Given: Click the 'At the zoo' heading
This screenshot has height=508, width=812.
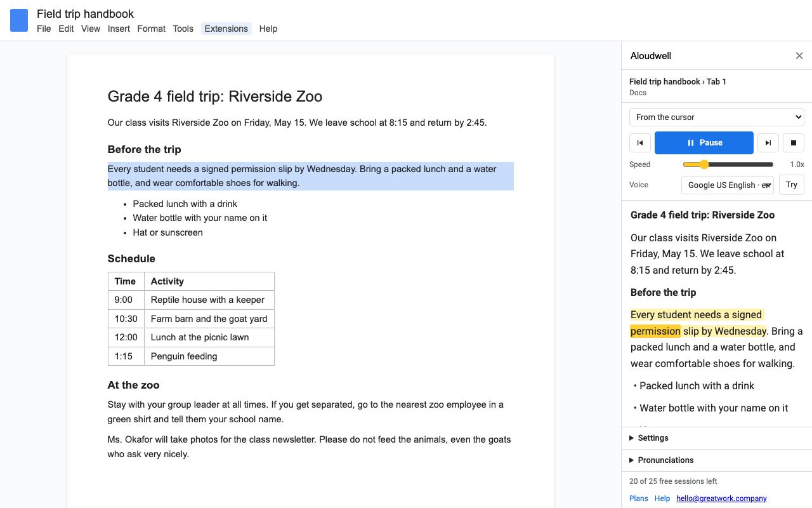Looking at the screenshot, I should [134, 385].
